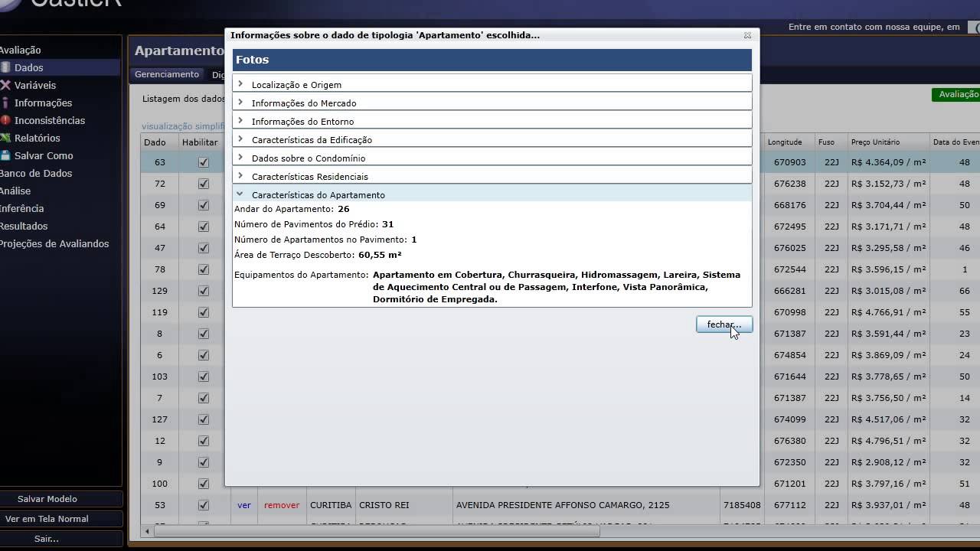Click the Área de Terraço Descoberto value 60,55 m²
Screen dimensions: 980x551
pos(380,255)
